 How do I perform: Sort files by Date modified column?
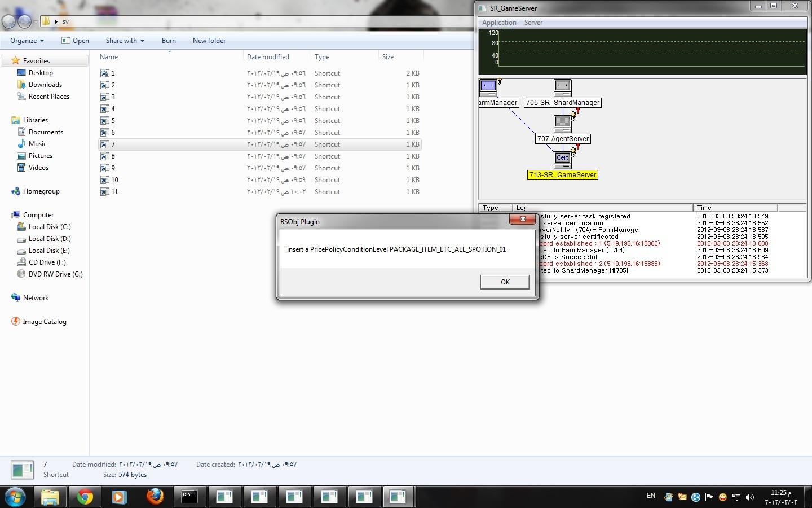[x=268, y=57]
